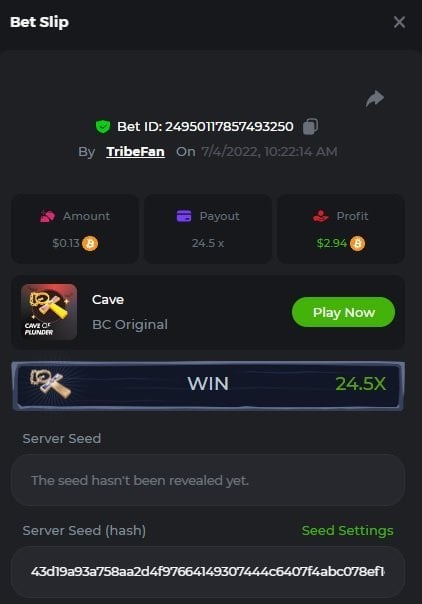Copy the Bet ID with copy icon
The height and width of the screenshot is (604, 422).
310,126
